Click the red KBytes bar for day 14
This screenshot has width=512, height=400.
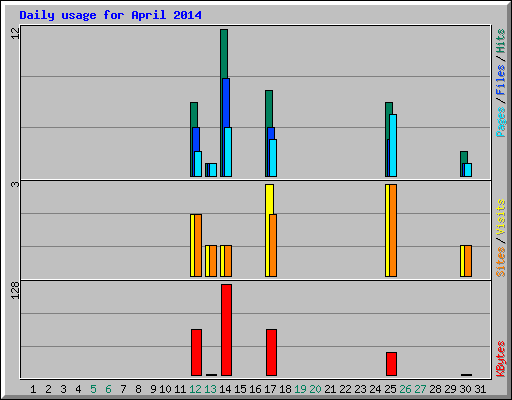[226, 330]
